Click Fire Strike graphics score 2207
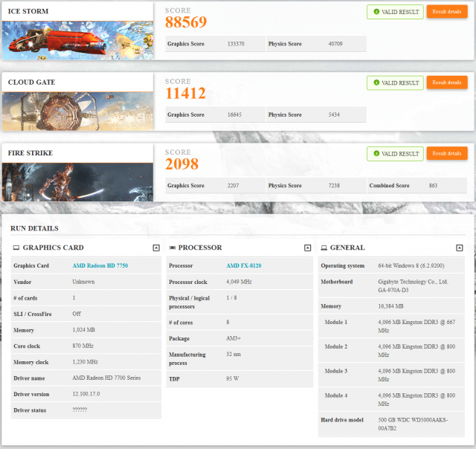Screen dimensions: 476x449 (233, 185)
